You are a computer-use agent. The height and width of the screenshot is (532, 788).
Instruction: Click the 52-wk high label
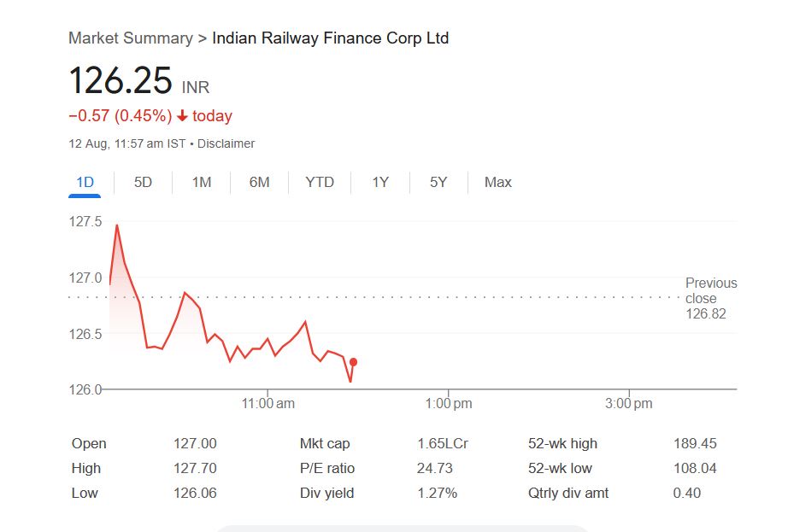(x=562, y=443)
